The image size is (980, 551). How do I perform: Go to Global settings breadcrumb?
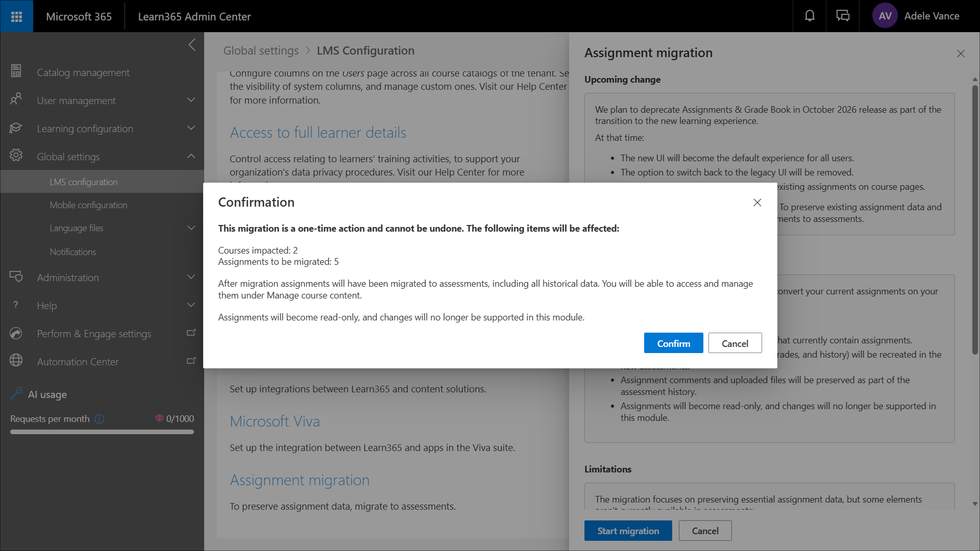pyautogui.click(x=261, y=51)
